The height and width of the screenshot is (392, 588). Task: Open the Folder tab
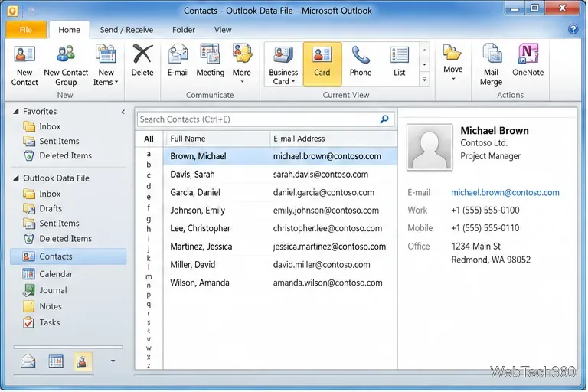click(x=184, y=30)
